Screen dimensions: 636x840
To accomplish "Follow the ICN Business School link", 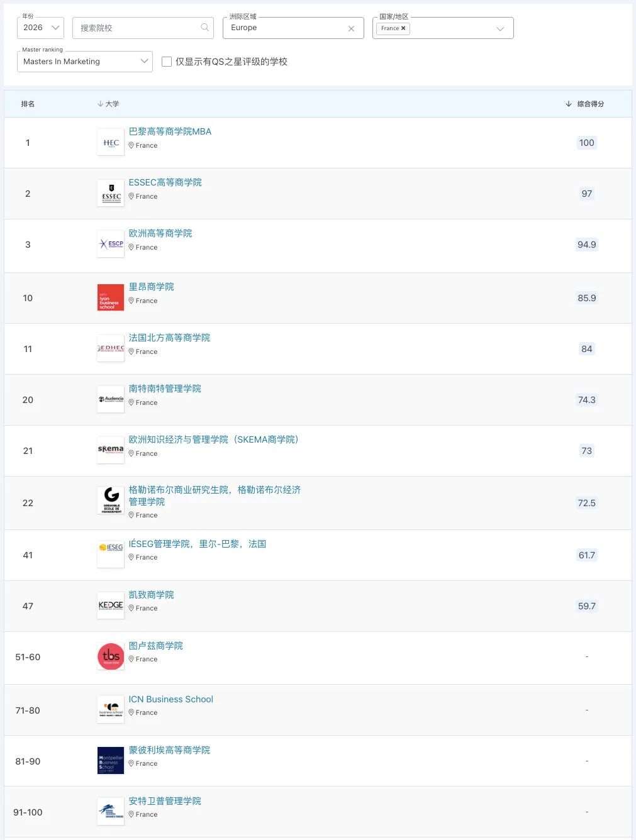I will coord(170,699).
